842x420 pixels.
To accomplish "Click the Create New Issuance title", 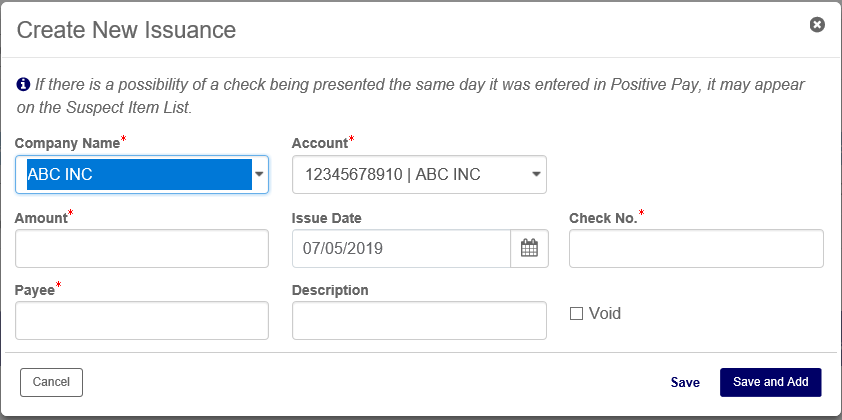I will click(127, 30).
